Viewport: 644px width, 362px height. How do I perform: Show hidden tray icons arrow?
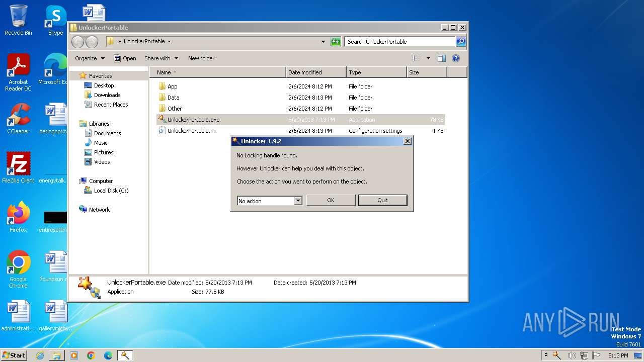pyautogui.click(x=546, y=355)
